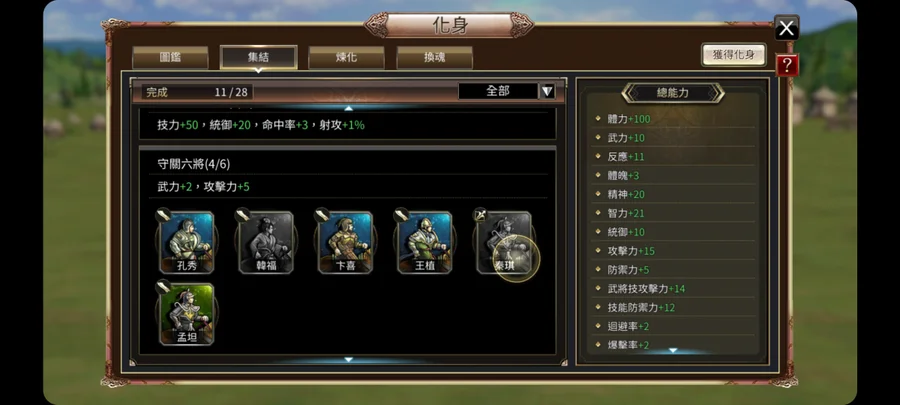The width and height of the screenshot is (900, 405).
Task: Select the 孔秀 general portrait
Action: tap(187, 242)
